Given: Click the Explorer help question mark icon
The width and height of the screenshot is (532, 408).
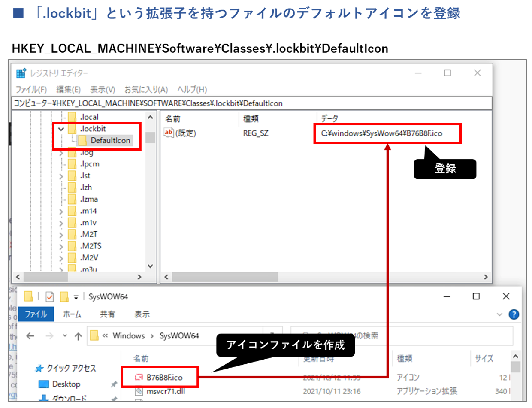Looking at the screenshot, I should 514,314.
